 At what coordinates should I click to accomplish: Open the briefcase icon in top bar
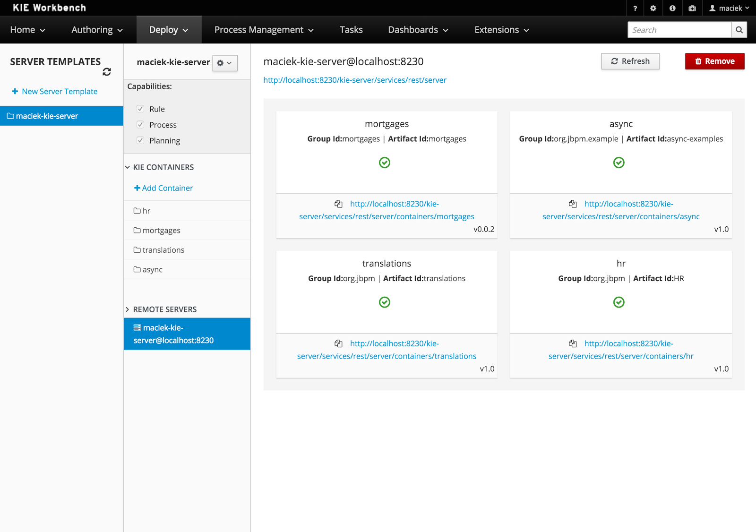(692, 8)
